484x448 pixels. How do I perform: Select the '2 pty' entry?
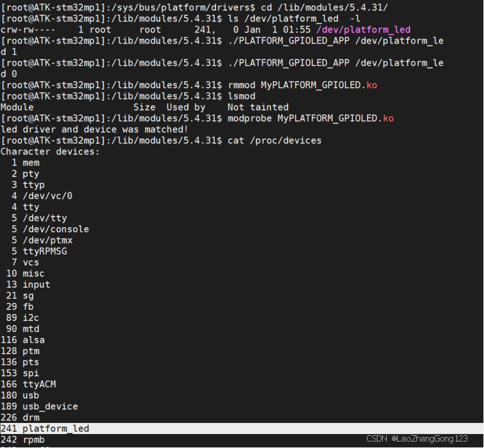coord(25,174)
